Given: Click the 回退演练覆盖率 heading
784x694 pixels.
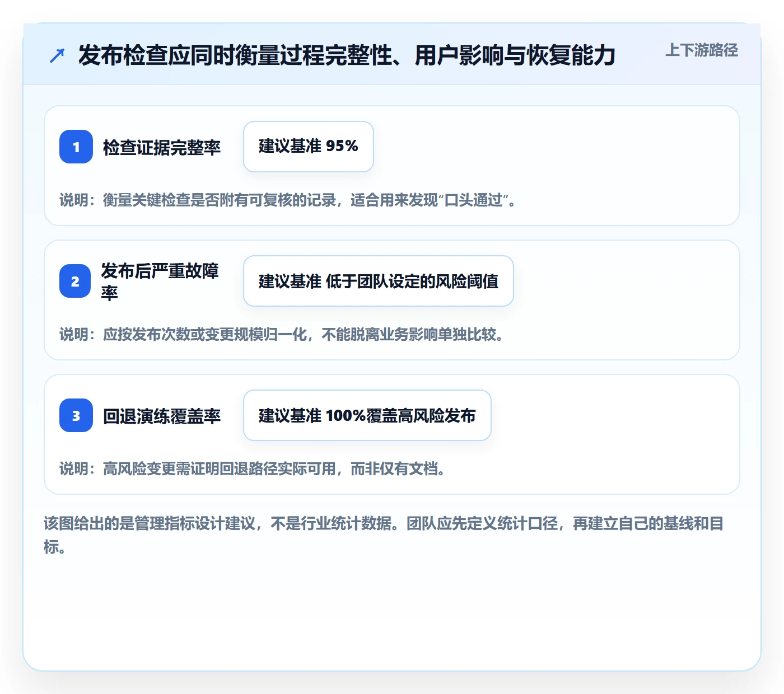Looking at the screenshot, I should [162, 416].
